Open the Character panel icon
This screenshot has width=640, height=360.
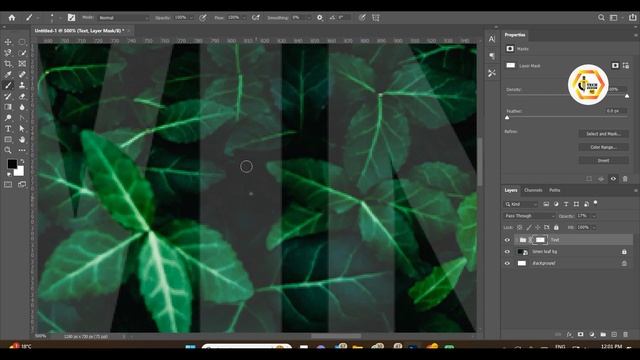click(x=492, y=39)
